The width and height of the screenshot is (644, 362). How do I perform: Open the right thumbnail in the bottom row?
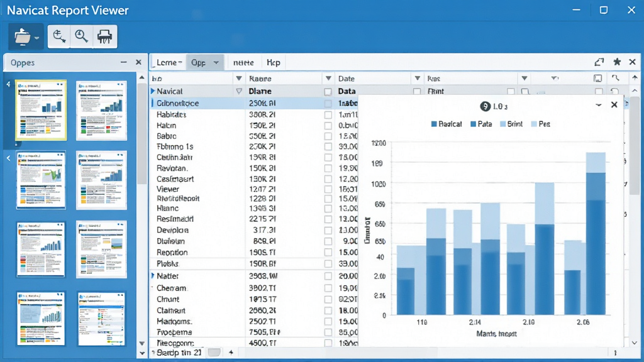pyautogui.click(x=101, y=319)
